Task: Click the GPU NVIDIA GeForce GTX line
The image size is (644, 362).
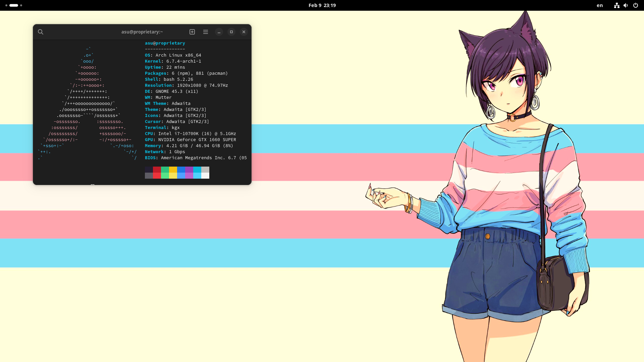Action: 191,140
